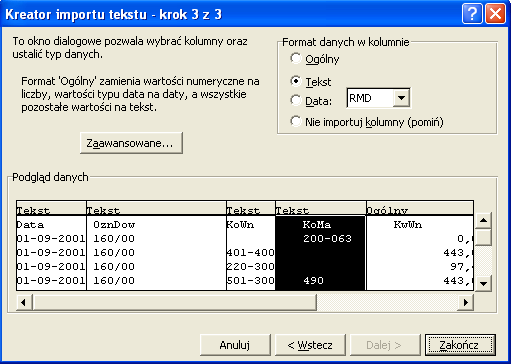Click the 200-063 value in KoMa column
511x364 pixels.
tap(327, 239)
